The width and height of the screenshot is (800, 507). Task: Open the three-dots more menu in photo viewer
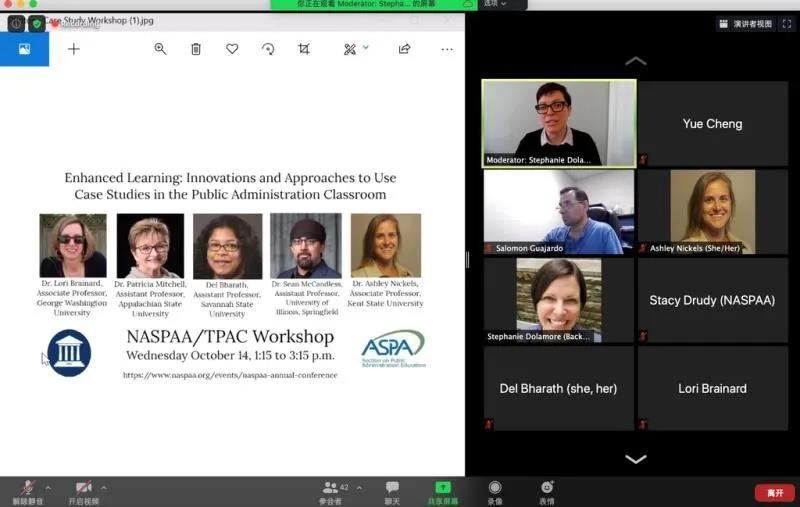click(447, 49)
